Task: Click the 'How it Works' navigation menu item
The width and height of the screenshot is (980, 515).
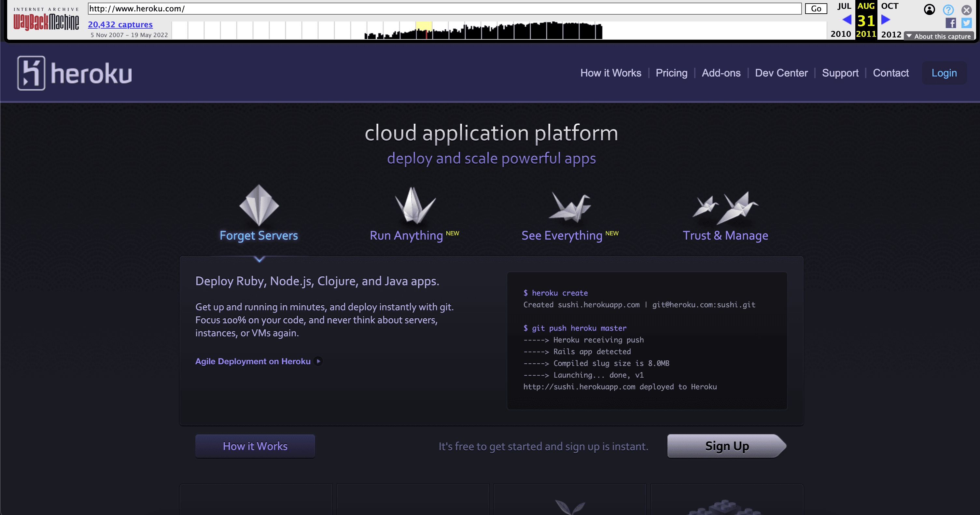Action: click(x=610, y=73)
